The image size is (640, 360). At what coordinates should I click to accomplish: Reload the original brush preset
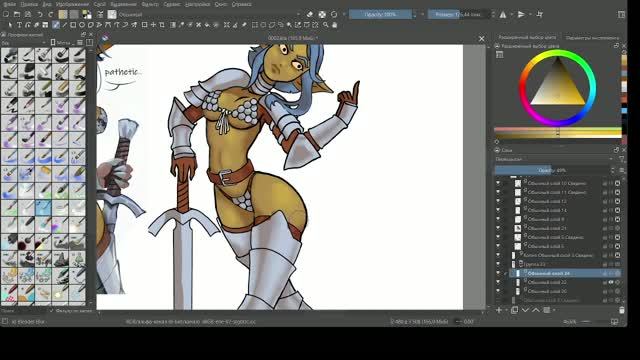334,14
